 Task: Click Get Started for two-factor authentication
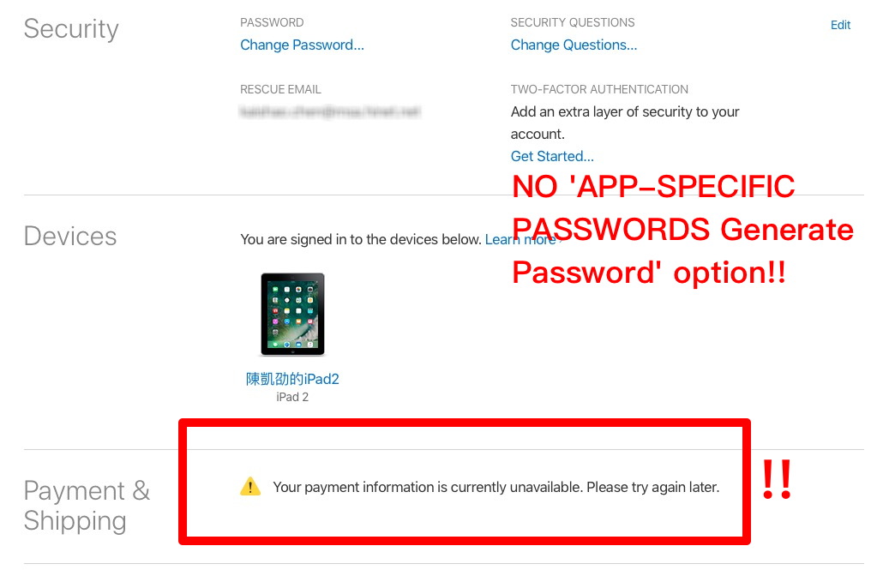click(x=552, y=156)
